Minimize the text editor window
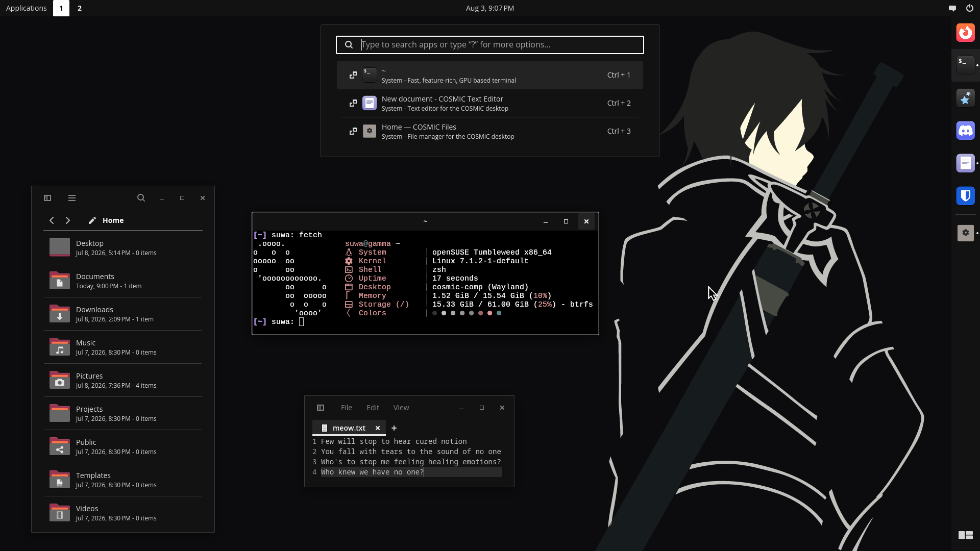Image resolution: width=980 pixels, height=551 pixels. pos(461,408)
